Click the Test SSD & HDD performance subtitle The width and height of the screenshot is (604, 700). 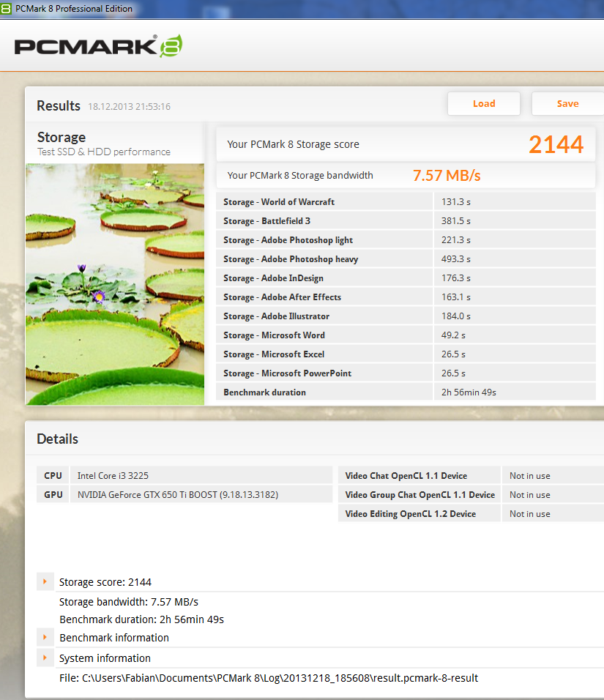(103, 152)
